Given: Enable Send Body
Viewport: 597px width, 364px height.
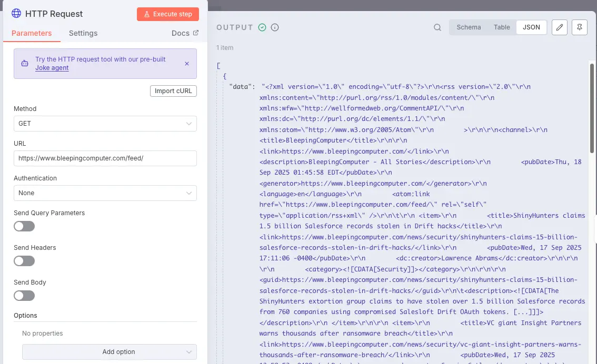Looking at the screenshot, I should pyautogui.click(x=24, y=295).
